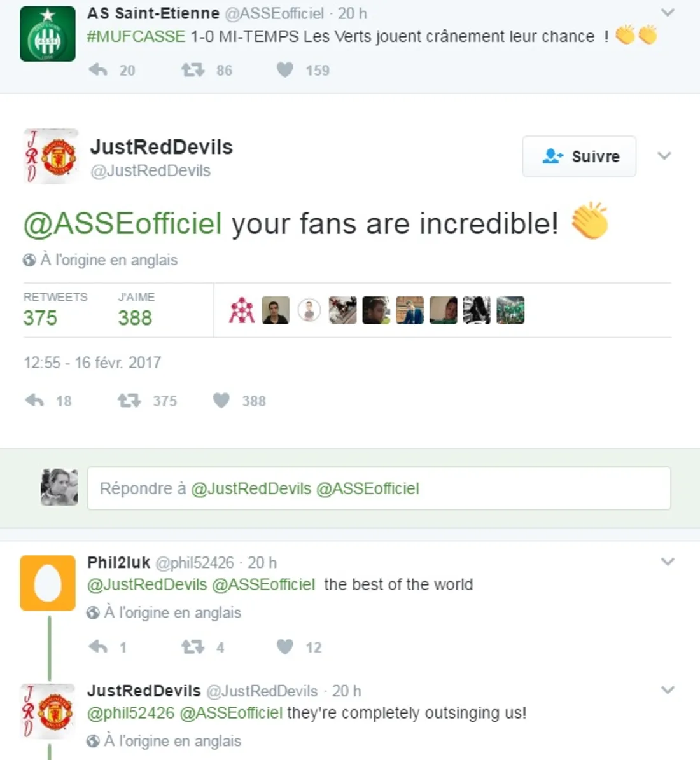Retweet the JustRedDevils main tweet
The image size is (700, 760).
pyautogui.click(x=129, y=401)
